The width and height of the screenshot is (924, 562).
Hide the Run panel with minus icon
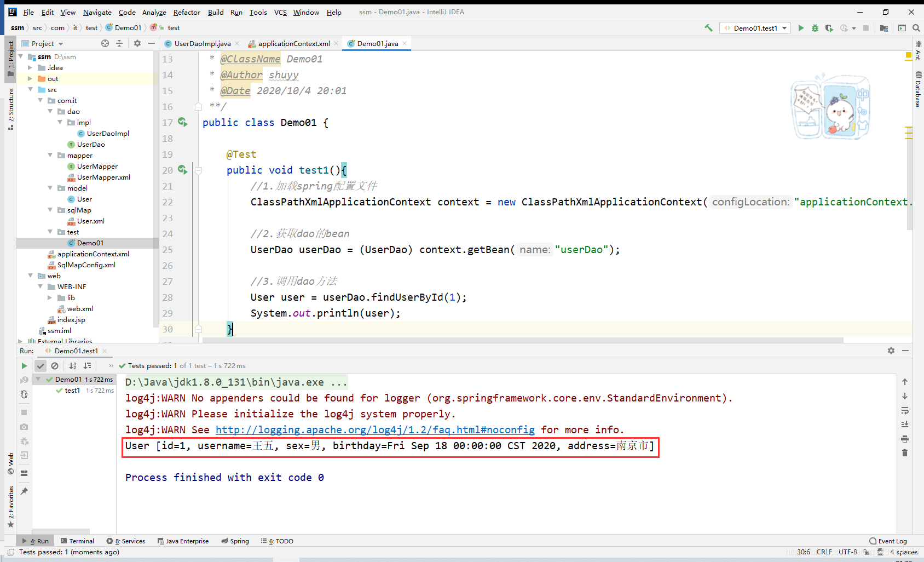905,351
